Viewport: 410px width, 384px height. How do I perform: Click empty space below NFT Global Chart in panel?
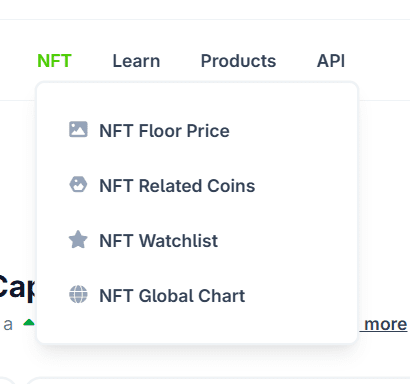click(197, 323)
